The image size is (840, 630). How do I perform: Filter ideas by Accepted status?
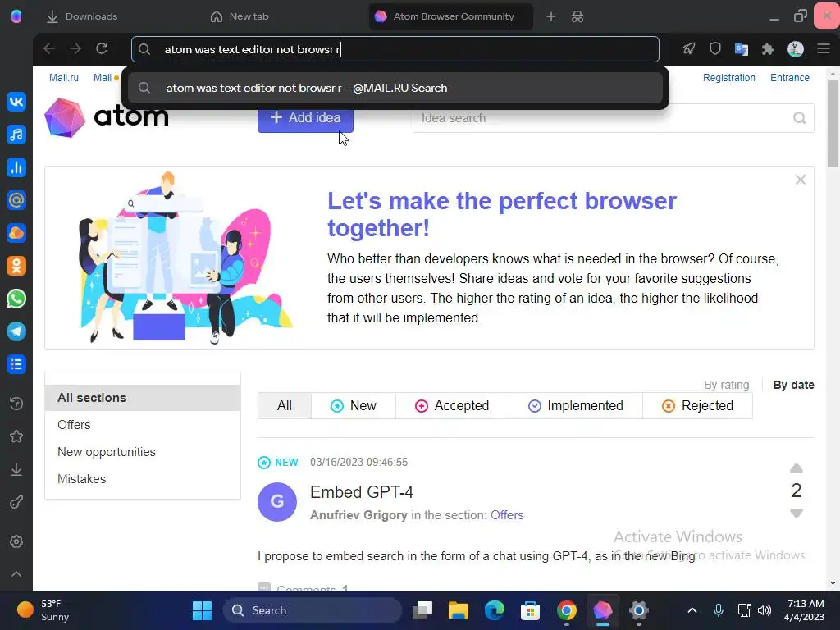(x=452, y=405)
